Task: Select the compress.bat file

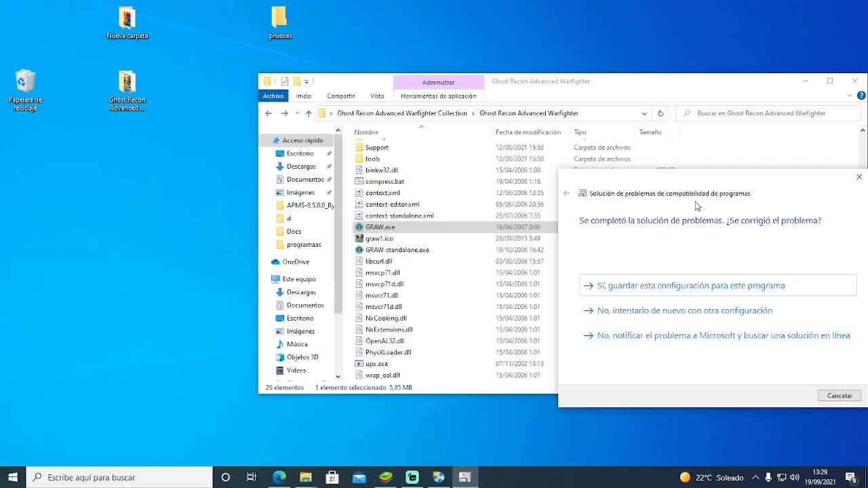Action: pyautogui.click(x=384, y=182)
